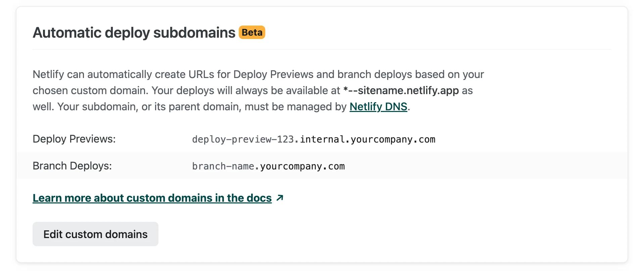The image size is (644, 271).
Task: Select the deploy-preview-123.internal.yourcompany.com URL text
Action: 314,139
